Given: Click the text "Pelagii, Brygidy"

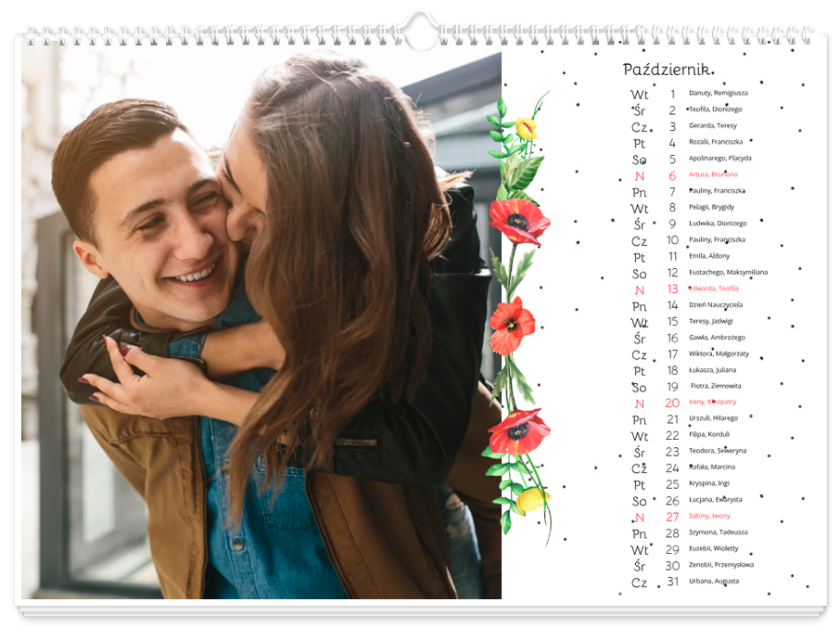Looking at the screenshot, I should 711,207.
